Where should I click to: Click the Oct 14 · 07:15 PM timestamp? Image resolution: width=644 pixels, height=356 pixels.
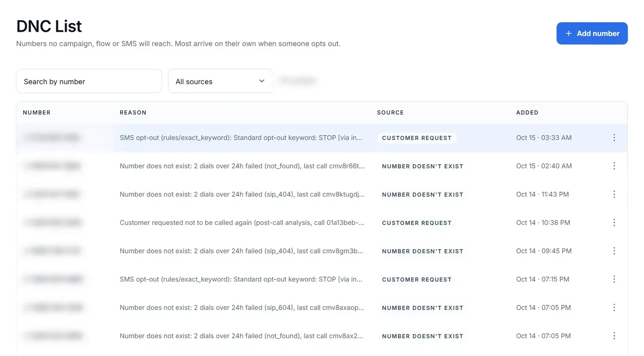[543, 279]
